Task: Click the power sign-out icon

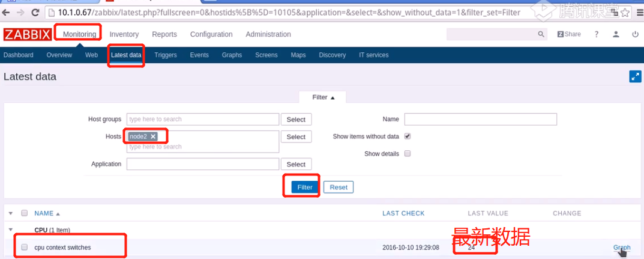Action: [635, 34]
